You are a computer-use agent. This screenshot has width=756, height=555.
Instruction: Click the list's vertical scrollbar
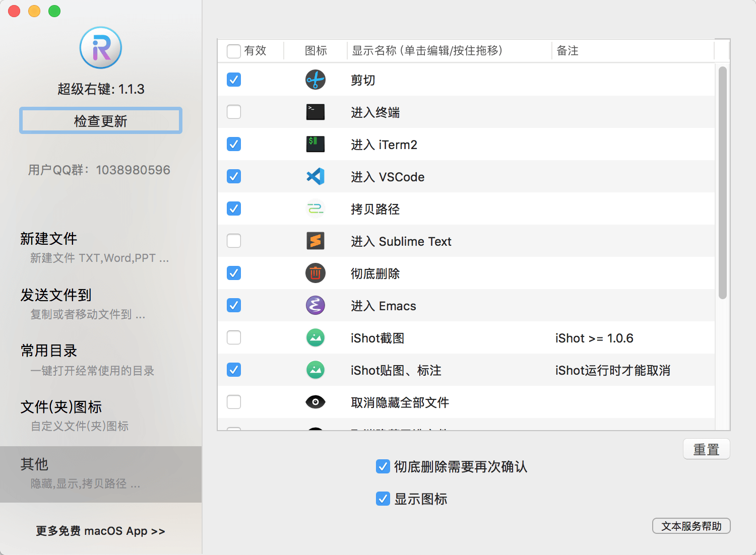(x=723, y=183)
